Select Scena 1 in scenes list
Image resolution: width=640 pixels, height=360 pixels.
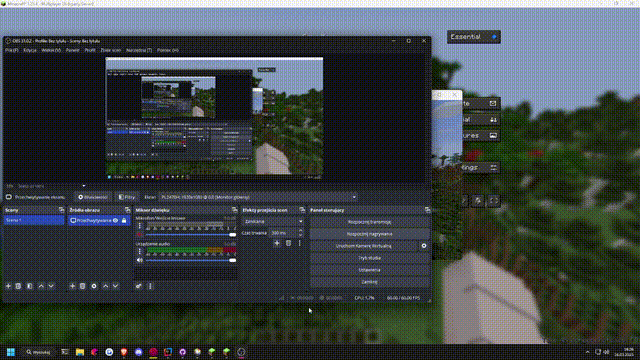pyautogui.click(x=34, y=220)
